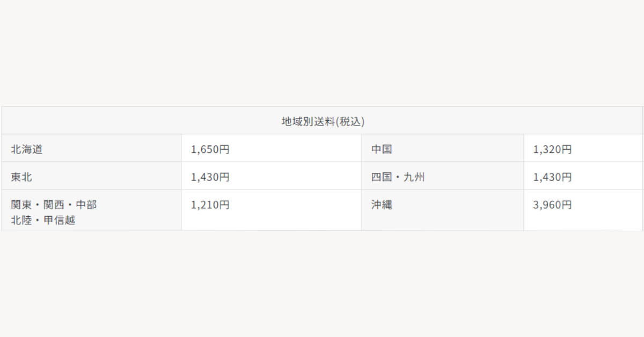Image resolution: width=644 pixels, height=337 pixels.
Task: Click the 1,210円 shipping fee
Action: [210, 205]
